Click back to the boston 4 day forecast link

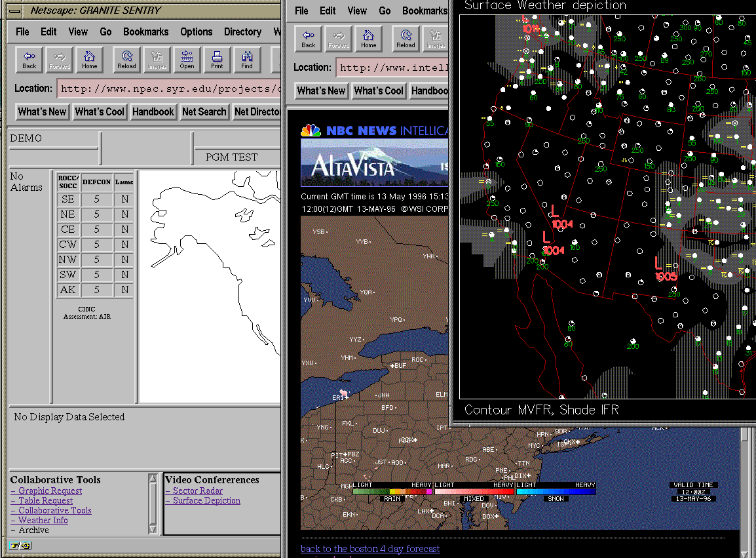370,548
